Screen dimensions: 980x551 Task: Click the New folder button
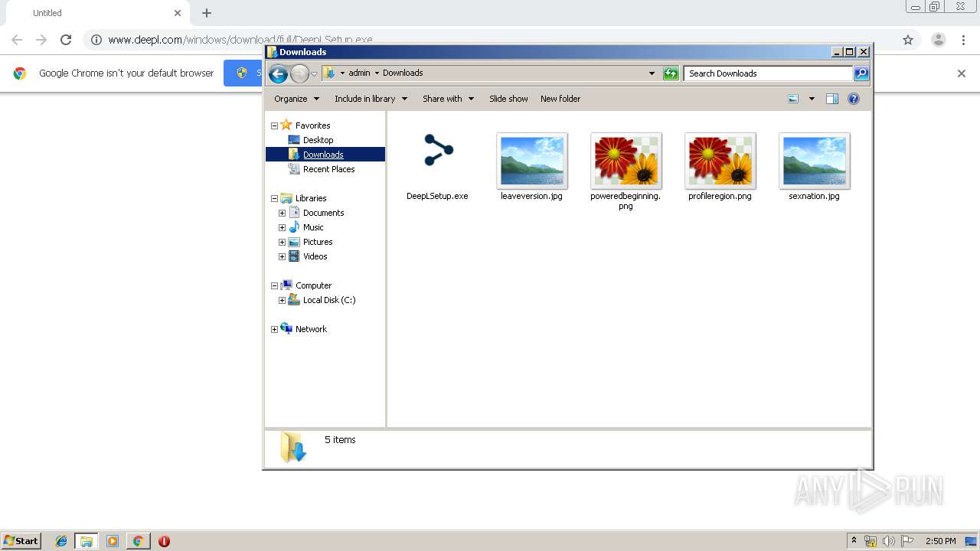pyautogui.click(x=560, y=99)
